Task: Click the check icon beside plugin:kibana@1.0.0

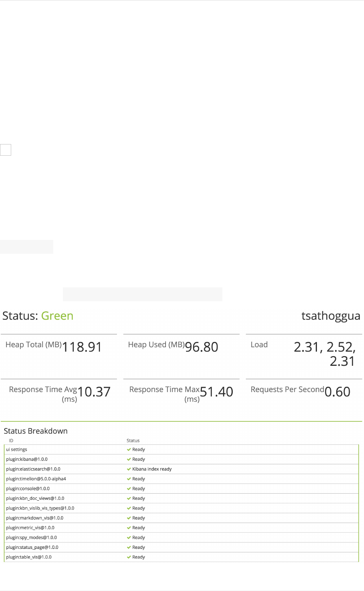Action: [129, 459]
